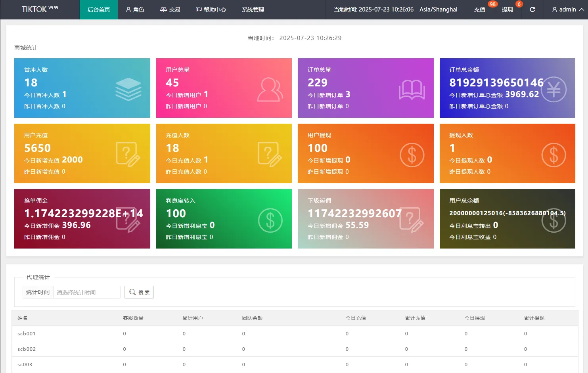The width and height of the screenshot is (588, 373).
Task: Open the 交易 menu
Action: pos(170,10)
